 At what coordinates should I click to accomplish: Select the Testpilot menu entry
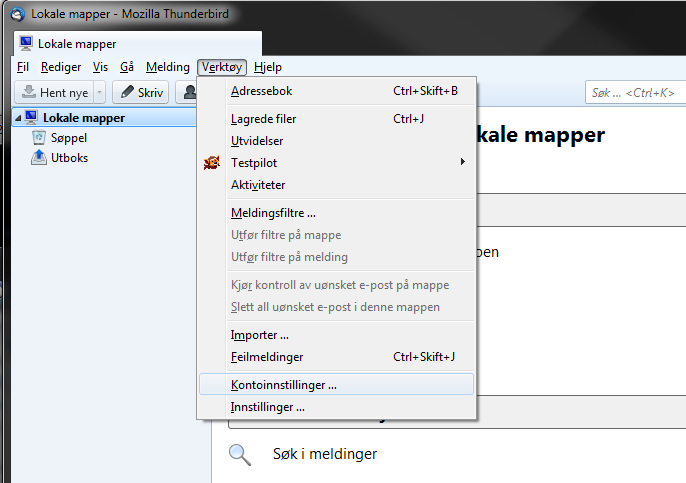coord(336,163)
